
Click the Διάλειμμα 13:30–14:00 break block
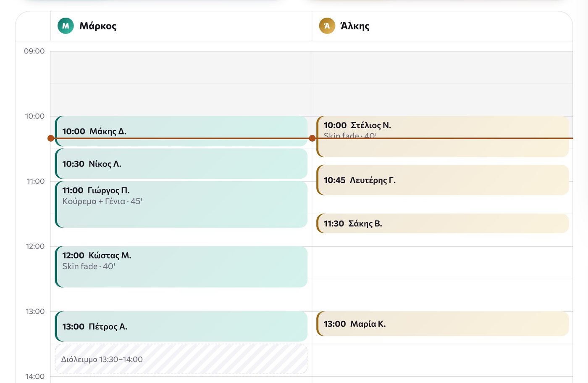pos(181,359)
